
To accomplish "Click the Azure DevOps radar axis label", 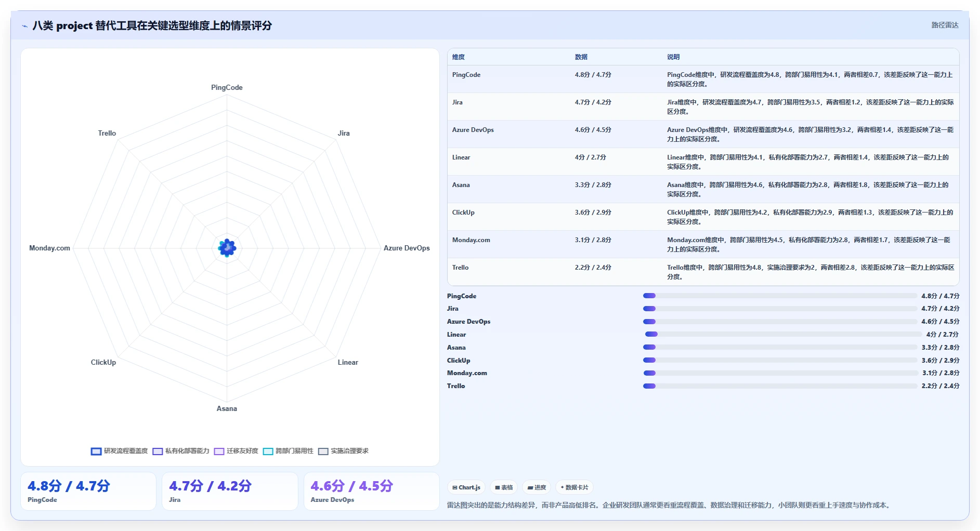I will 407,248.
